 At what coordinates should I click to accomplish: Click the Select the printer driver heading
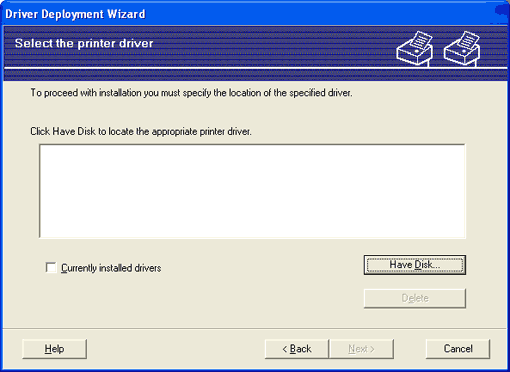coord(84,43)
